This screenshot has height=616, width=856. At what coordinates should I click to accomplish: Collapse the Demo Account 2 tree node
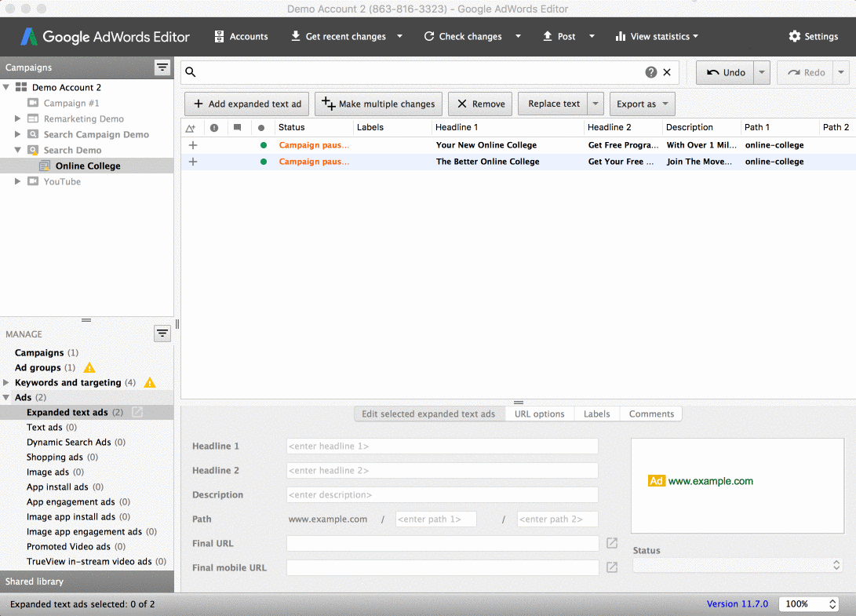(x=6, y=87)
